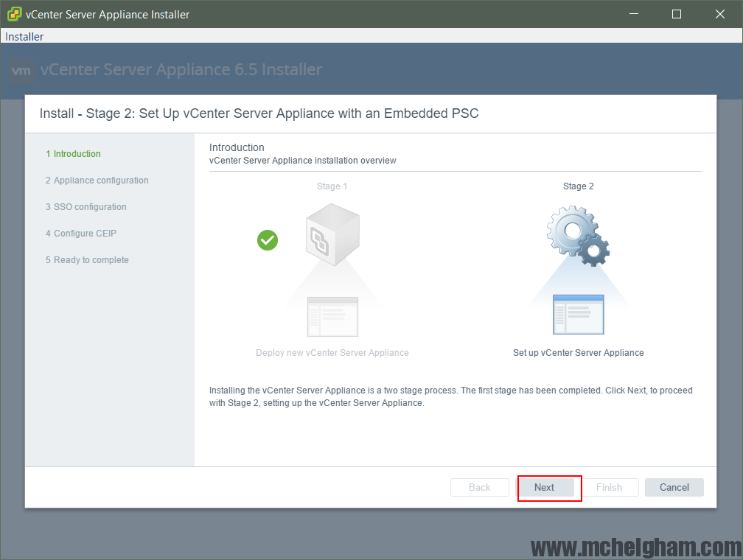Open the Installer menu

24,37
